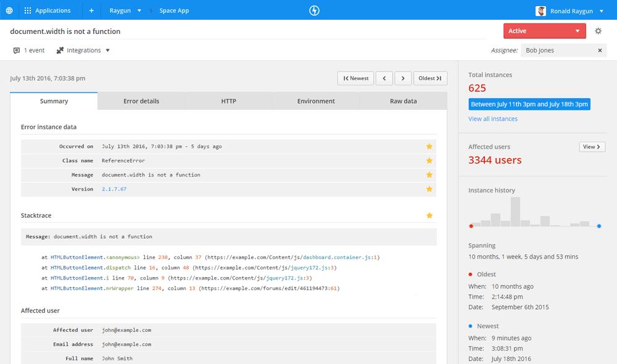The image size is (617, 364).
Task: Jump to the Oldest instance
Action: tap(430, 78)
